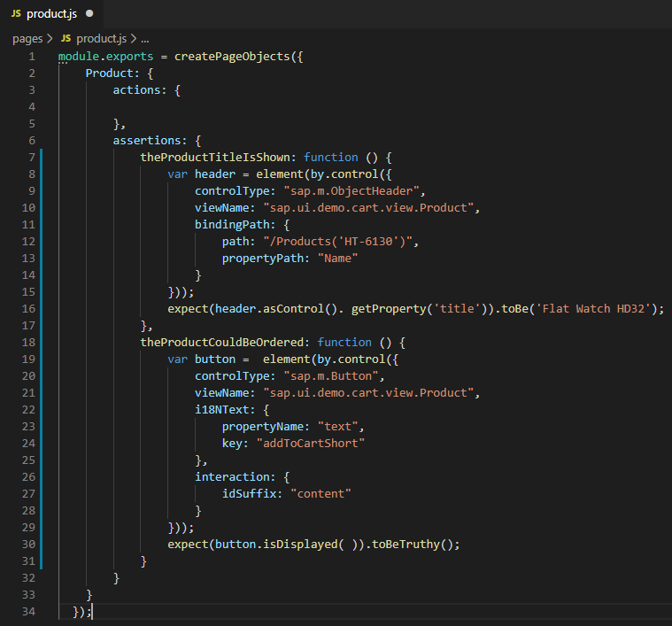
Task: Click the propertyName "text" value
Action: coord(337,427)
